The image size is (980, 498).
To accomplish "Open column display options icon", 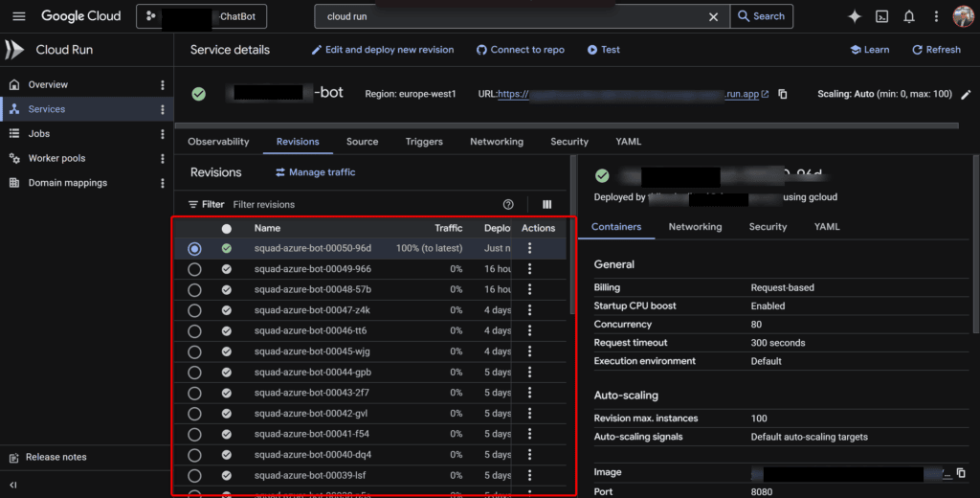I will [x=546, y=205].
